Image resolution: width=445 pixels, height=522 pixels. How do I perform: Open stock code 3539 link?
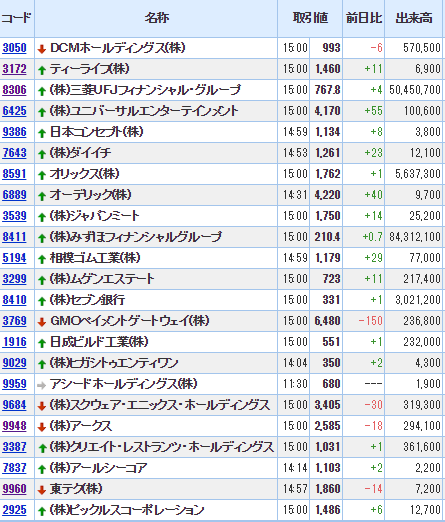pos(14,216)
